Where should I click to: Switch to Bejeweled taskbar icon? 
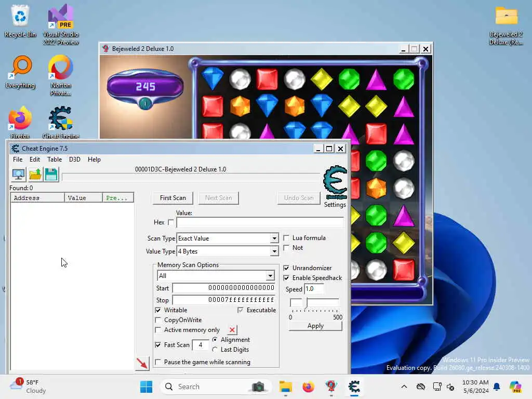coord(331,387)
